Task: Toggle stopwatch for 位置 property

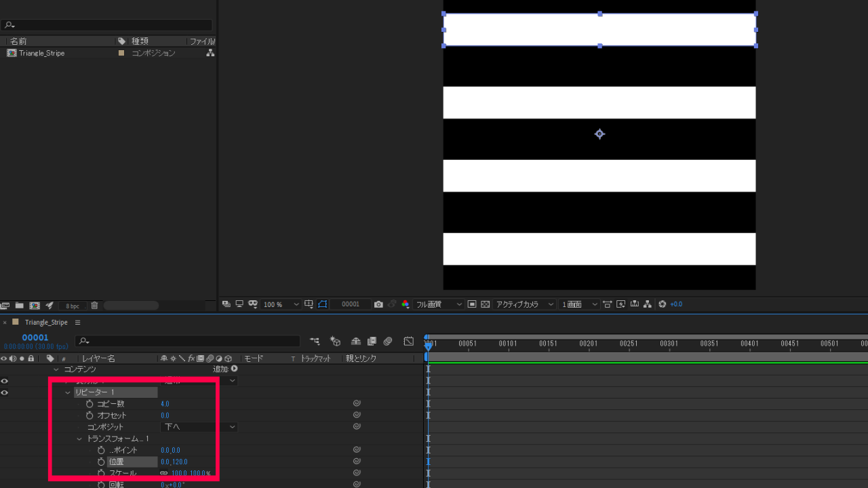Action: click(101, 462)
